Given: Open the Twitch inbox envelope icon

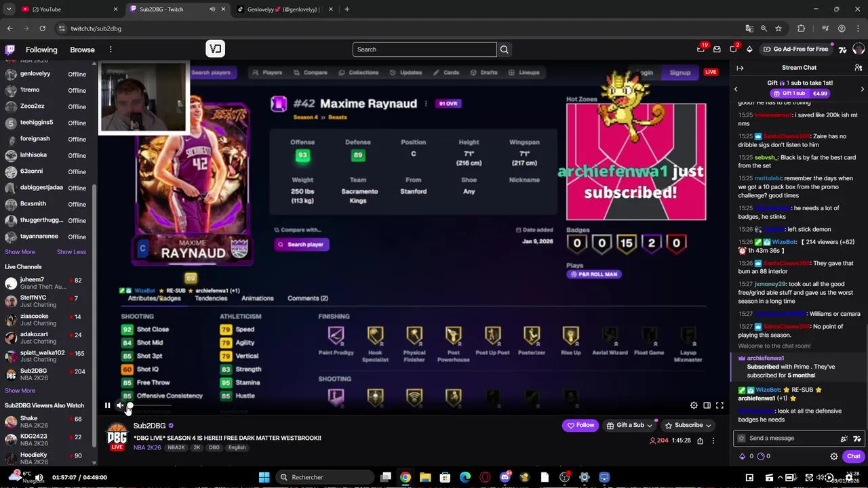Looking at the screenshot, I should click(x=717, y=49).
